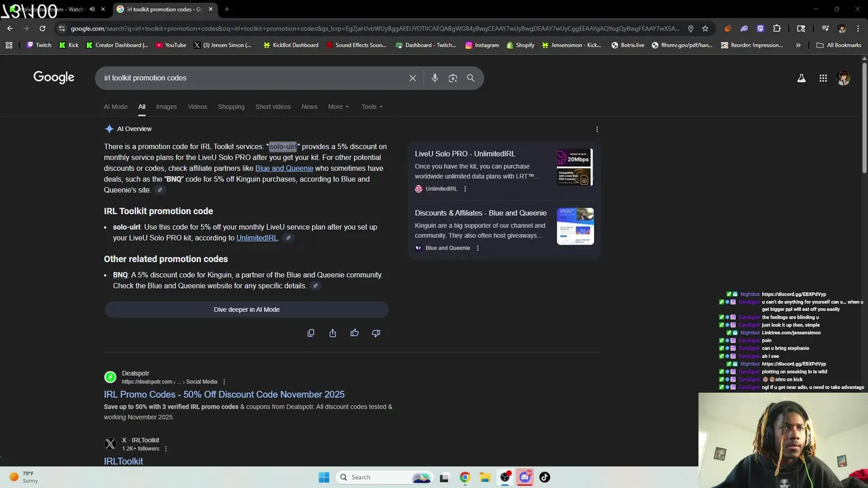Open three-dot menu beside UnlimitedIRL source
The width and height of the screenshot is (868, 488).
tap(465, 188)
